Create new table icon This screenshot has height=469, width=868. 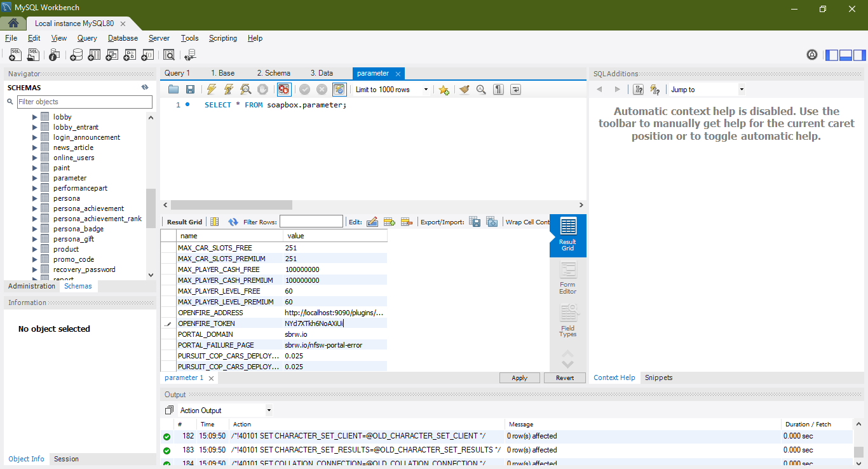point(94,55)
